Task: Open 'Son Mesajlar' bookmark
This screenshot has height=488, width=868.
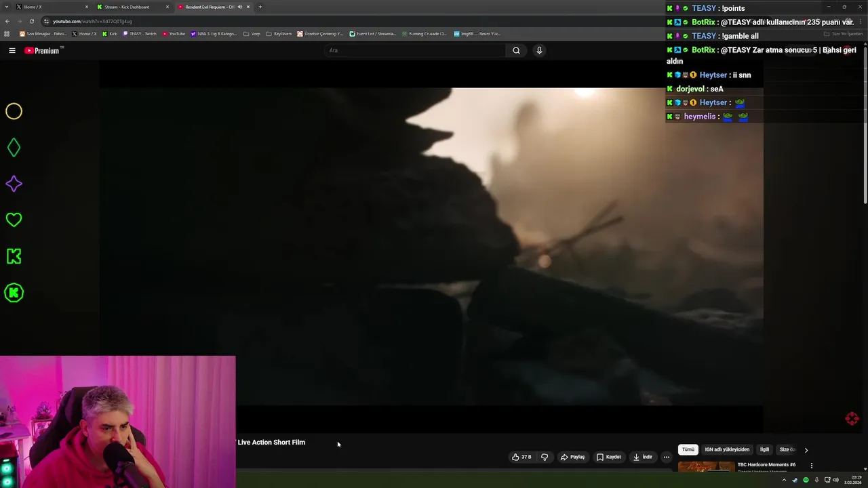Action: [43, 34]
